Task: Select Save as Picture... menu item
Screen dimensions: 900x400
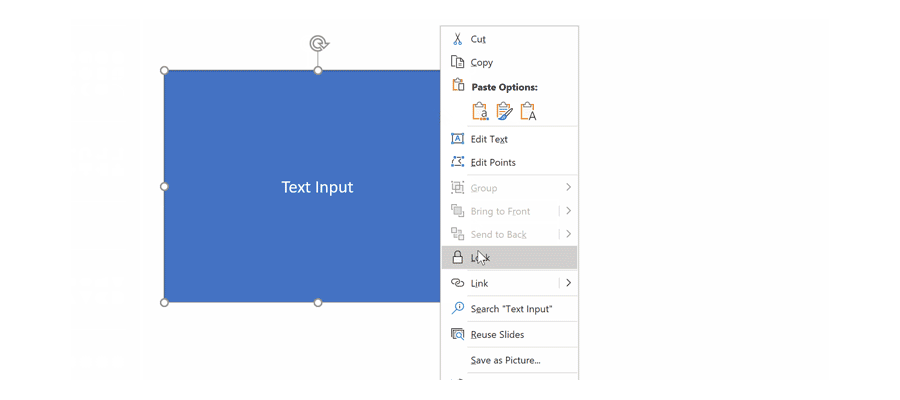Action: coord(505,360)
